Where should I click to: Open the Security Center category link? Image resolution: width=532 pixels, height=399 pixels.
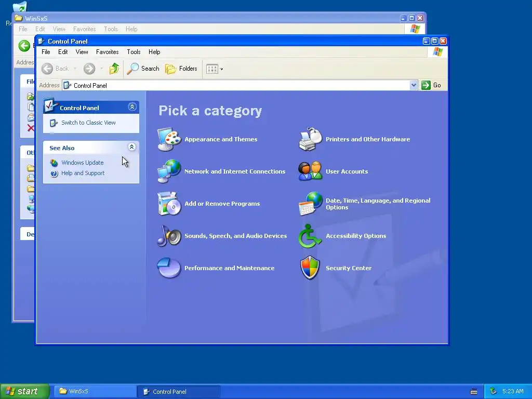click(349, 268)
